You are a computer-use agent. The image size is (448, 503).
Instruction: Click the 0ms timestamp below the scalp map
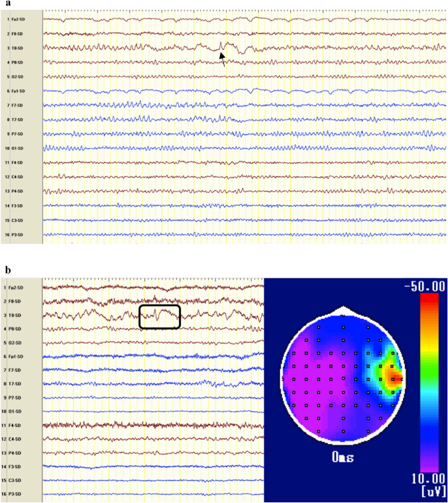343,457
